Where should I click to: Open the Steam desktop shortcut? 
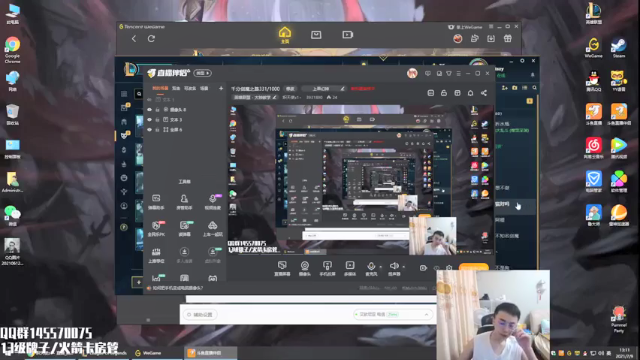(x=619, y=47)
